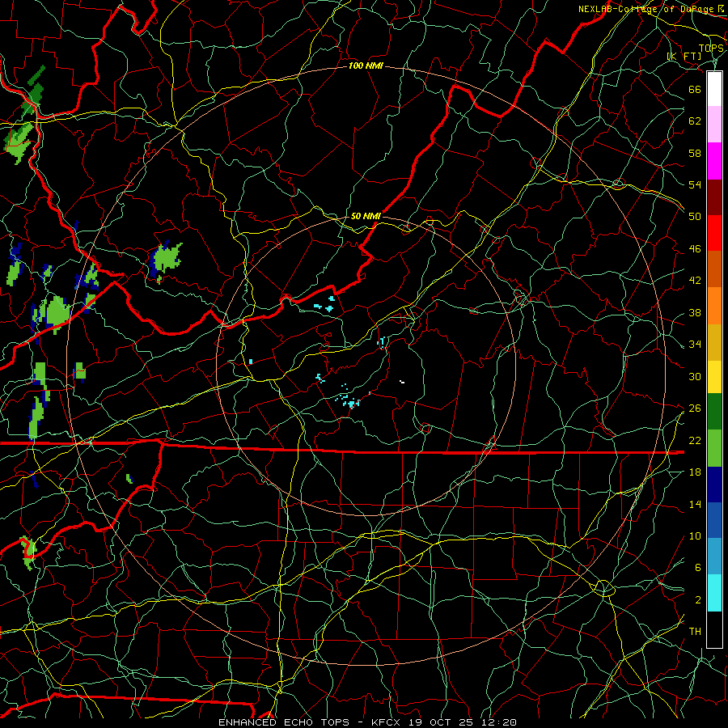Click the TH threshold legend label
Viewport: 728px width, 728px height.
(695, 632)
